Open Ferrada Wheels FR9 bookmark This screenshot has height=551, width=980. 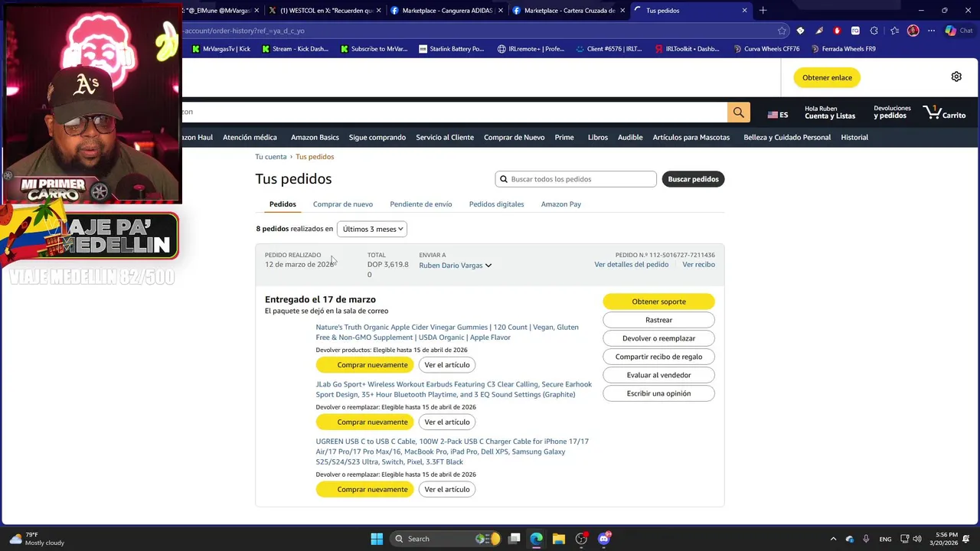click(843, 49)
